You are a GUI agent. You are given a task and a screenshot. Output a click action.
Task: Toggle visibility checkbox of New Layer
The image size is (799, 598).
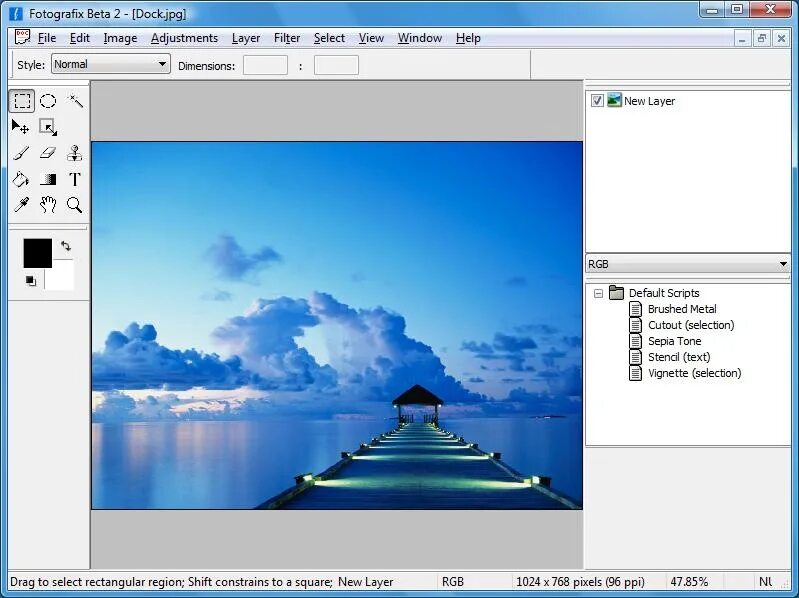coord(597,100)
